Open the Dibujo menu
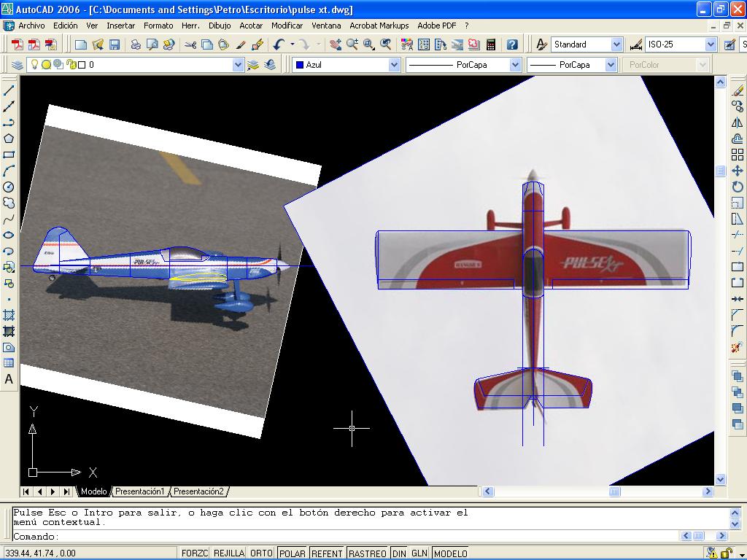Screen dimensions: 747x560 coord(219,26)
